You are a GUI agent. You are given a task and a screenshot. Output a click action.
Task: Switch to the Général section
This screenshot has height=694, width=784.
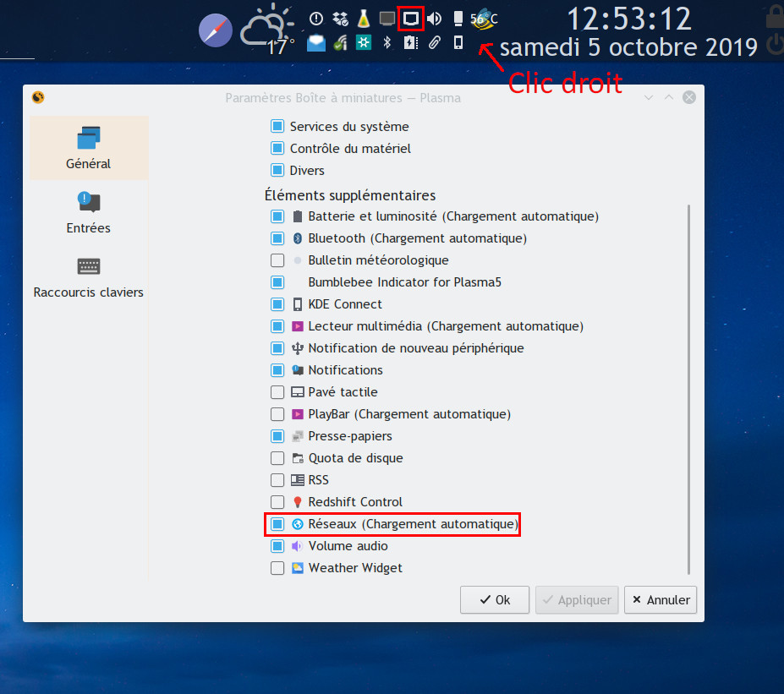pyautogui.click(x=89, y=148)
